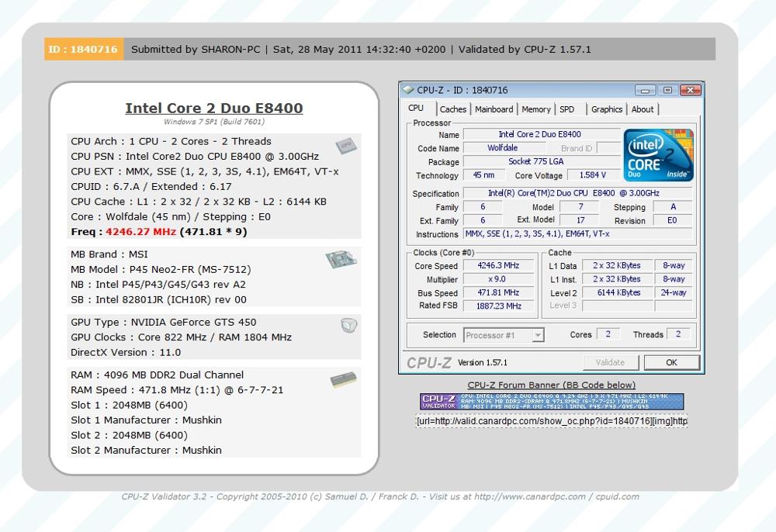Select the Graphics tab
Screen dimensions: 776x532
click(x=607, y=109)
